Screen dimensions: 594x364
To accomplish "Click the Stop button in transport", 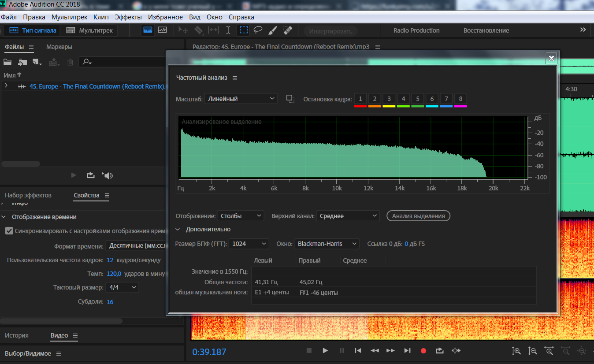I will pos(309,351).
